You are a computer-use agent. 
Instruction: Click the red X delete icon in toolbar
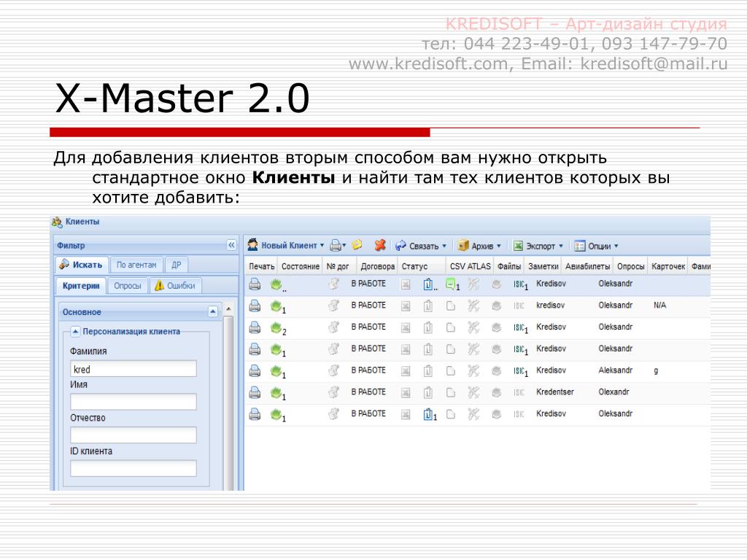(x=380, y=245)
